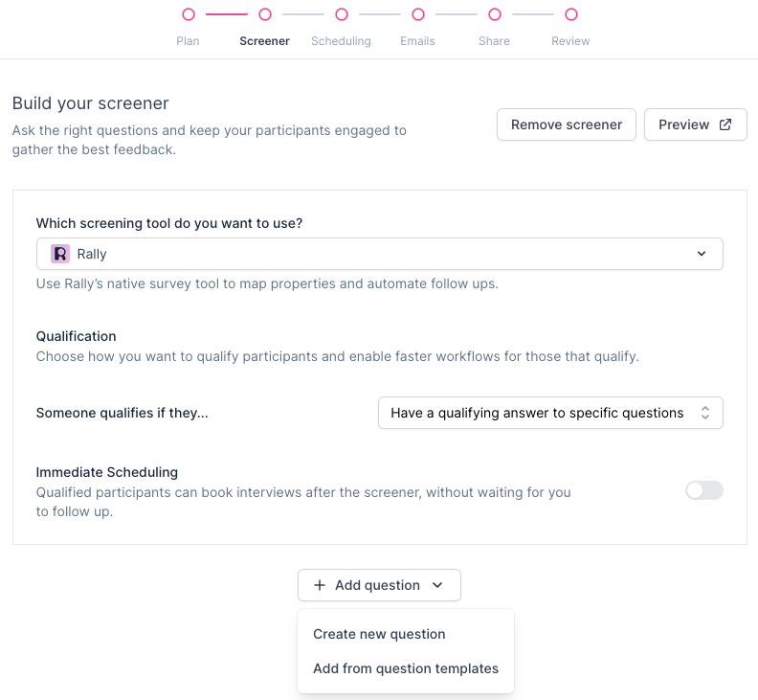Click the plus icon on Add question
The height and width of the screenshot is (700, 758).
pos(320,585)
